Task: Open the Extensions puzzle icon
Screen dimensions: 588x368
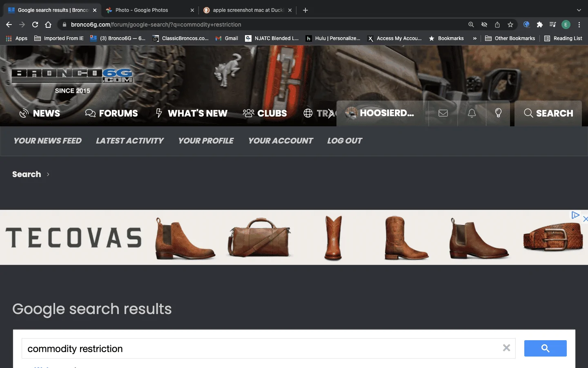Action: pos(540,25)
